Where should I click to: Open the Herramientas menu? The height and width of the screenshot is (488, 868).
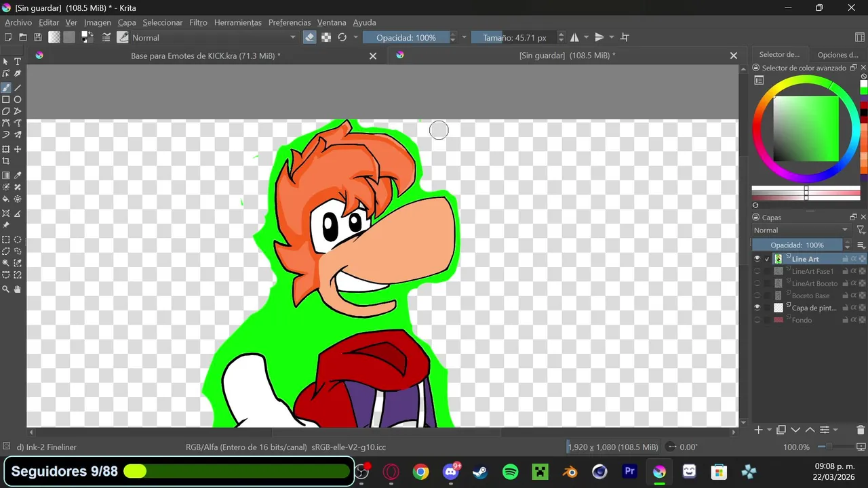coord(237,22)
